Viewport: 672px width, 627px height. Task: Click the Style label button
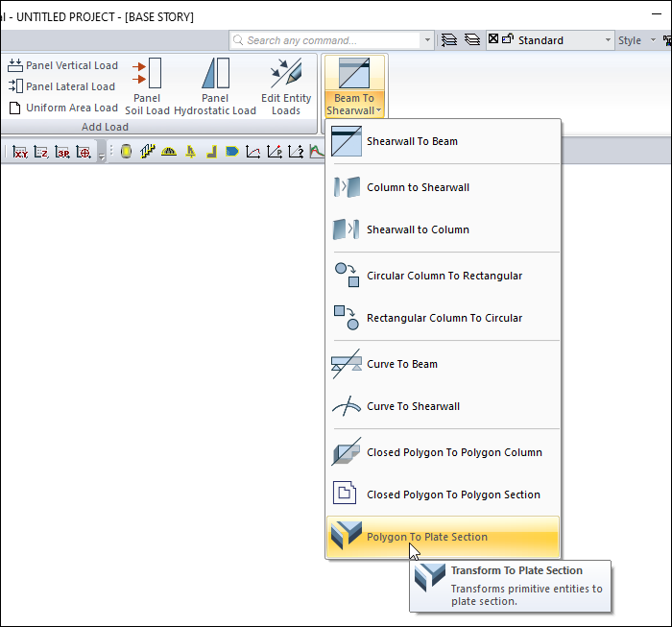(630, 40)
